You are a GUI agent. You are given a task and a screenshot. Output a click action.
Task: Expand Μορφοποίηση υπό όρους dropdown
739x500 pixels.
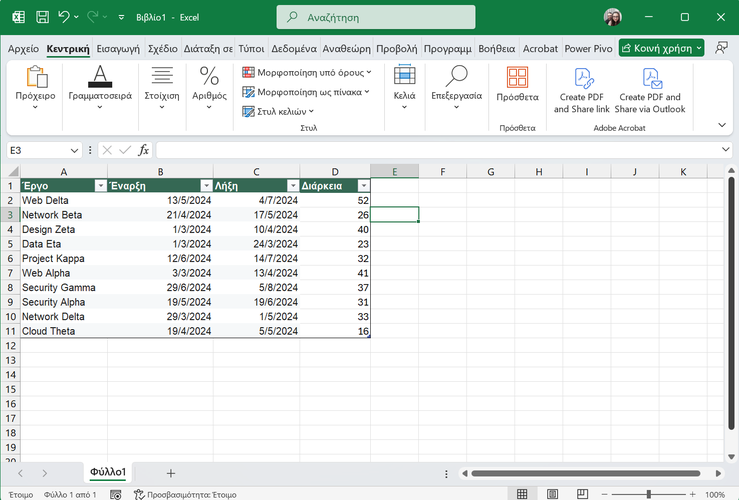[307, 72]
